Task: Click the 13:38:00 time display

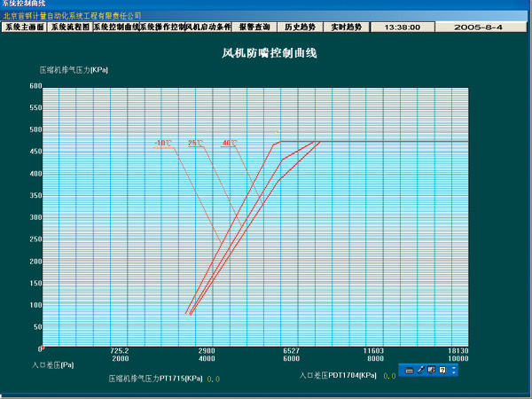Action: 402,27
